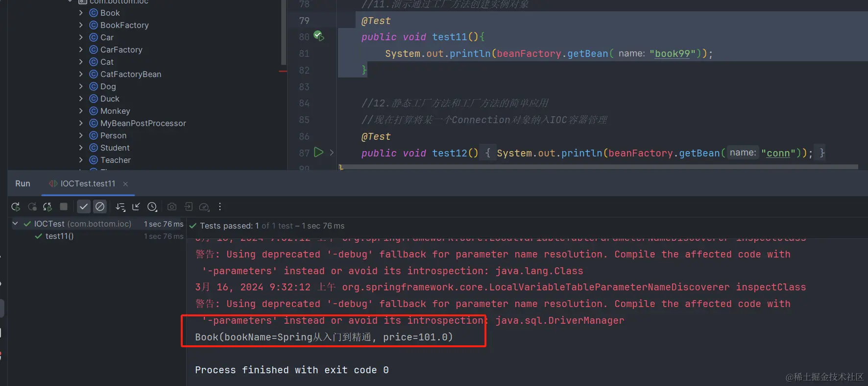Select test11() in test results
This screenshot has width=868, height=386.
[59, 236]
